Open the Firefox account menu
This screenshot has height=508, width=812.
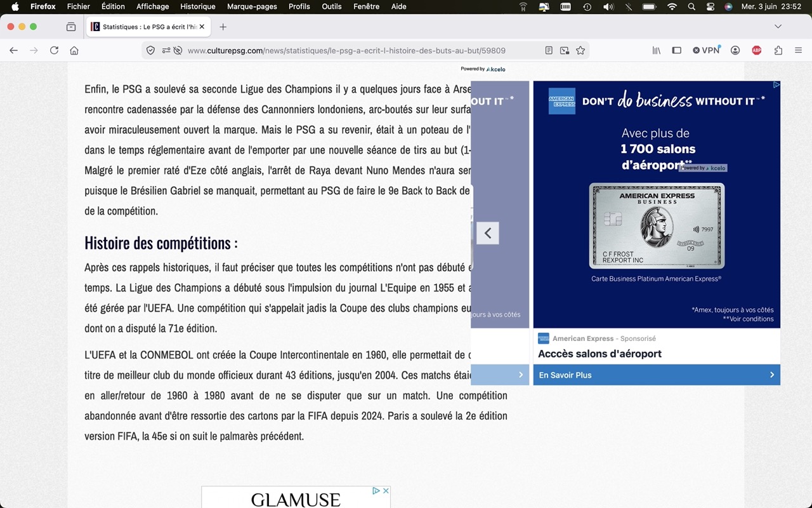pos(735,51)
